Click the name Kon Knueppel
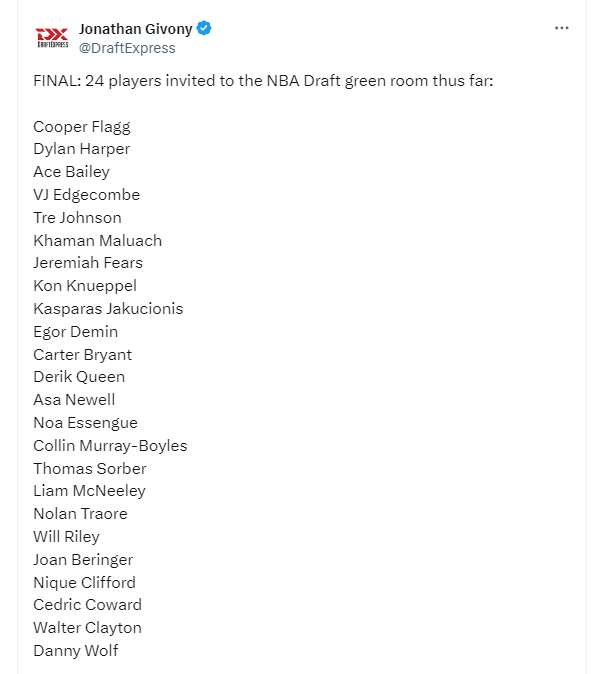 coord(85,286)
